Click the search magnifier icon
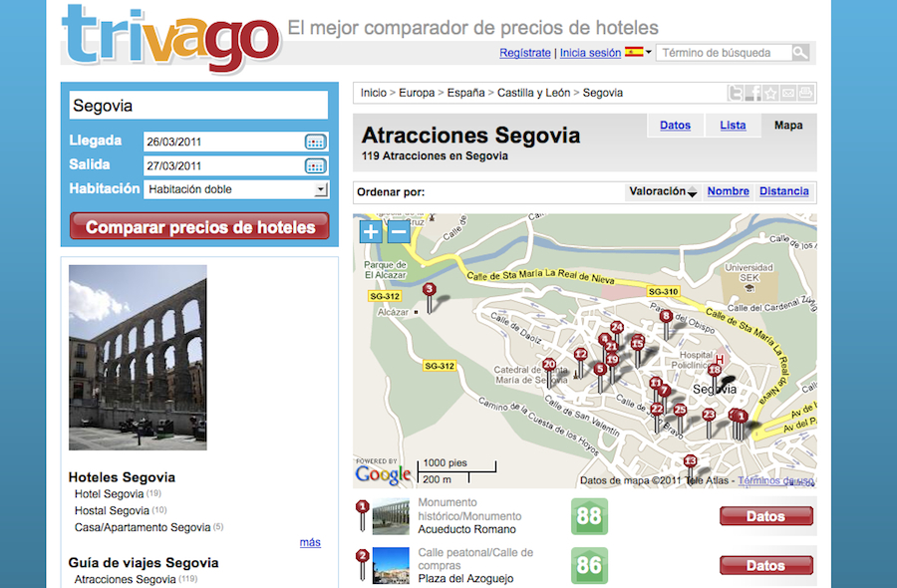Viewport: 897px width, 588px height. pyautogui.click(x=800, y=53)
